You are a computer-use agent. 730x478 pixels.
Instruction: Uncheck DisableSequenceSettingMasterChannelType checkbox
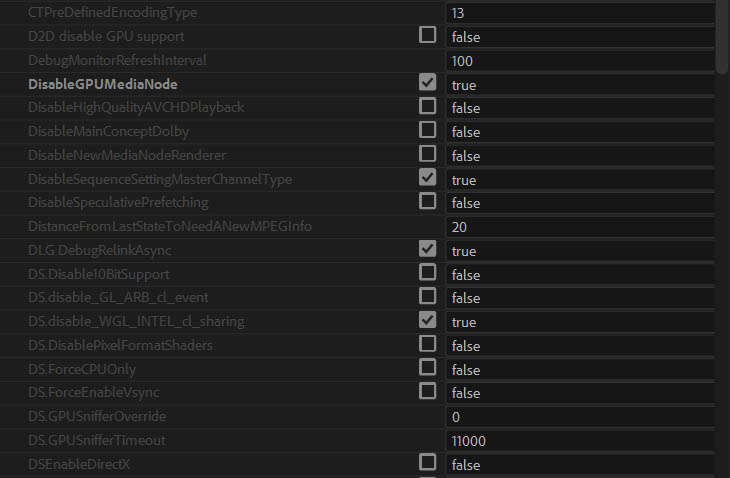pyautogui.click(x=427, y=177)
